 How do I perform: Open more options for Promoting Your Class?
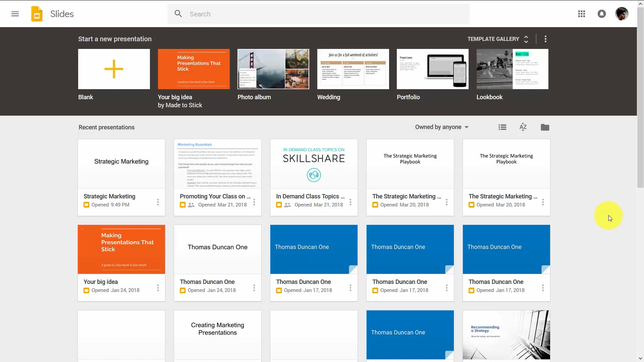(x=254, y=202)
